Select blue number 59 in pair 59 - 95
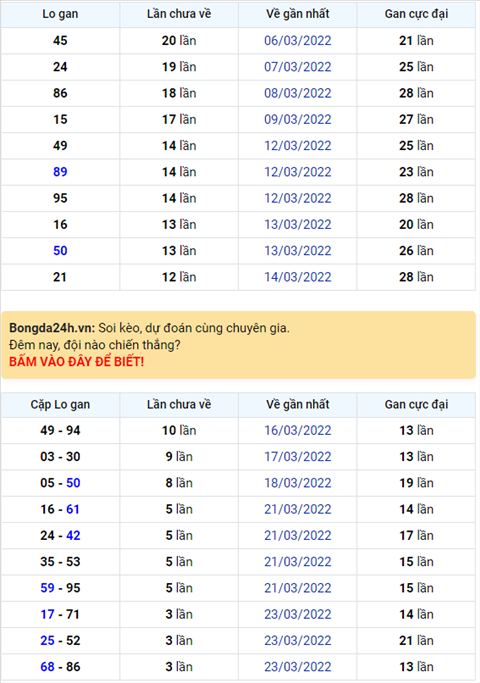Image resolution: width=480 pixels, height=683 pixels. click(47, 588)
